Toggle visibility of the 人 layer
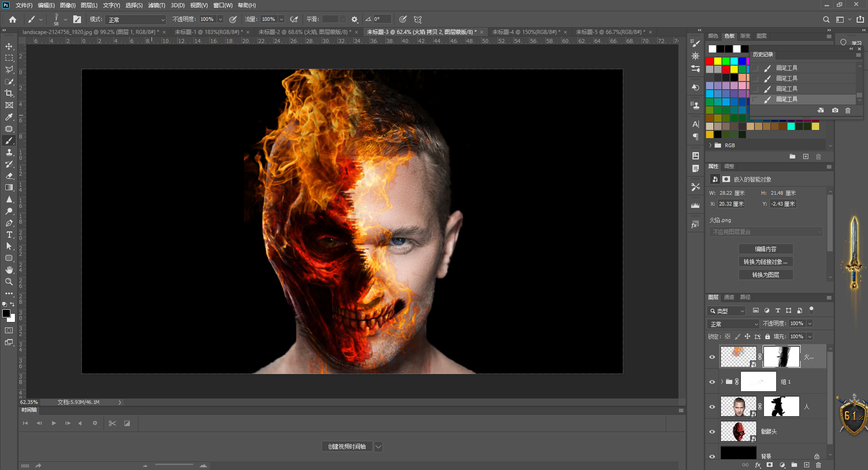Screen dimensions: 868x470 [x=712, y=407]
